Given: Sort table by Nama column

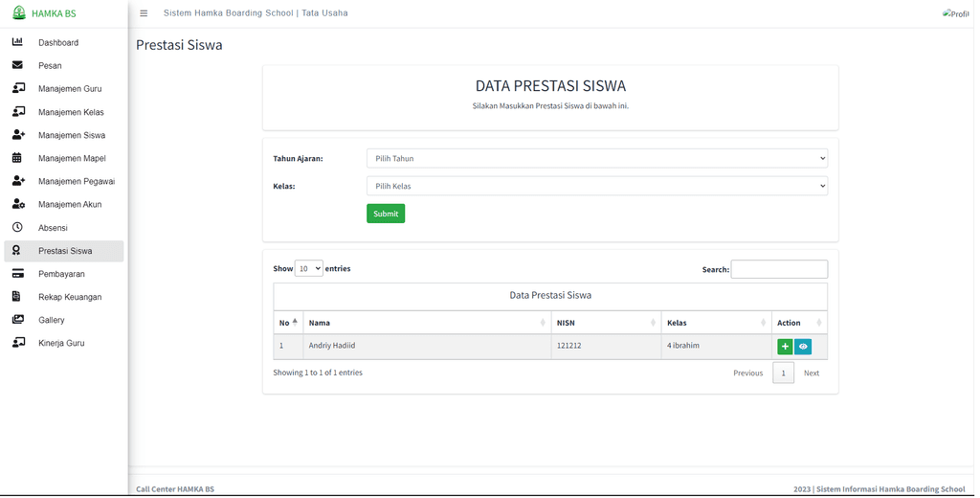Looking at the screenshot, I should coord(427,323).
